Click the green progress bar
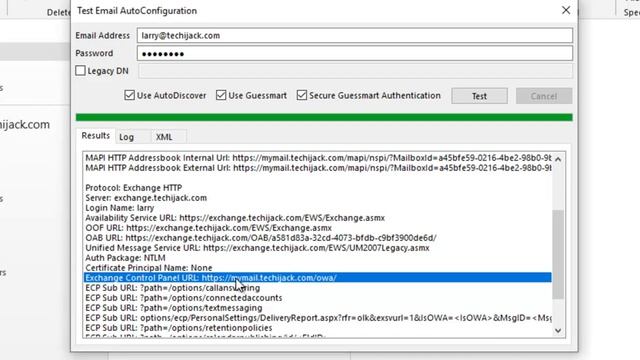 [324, 118]
